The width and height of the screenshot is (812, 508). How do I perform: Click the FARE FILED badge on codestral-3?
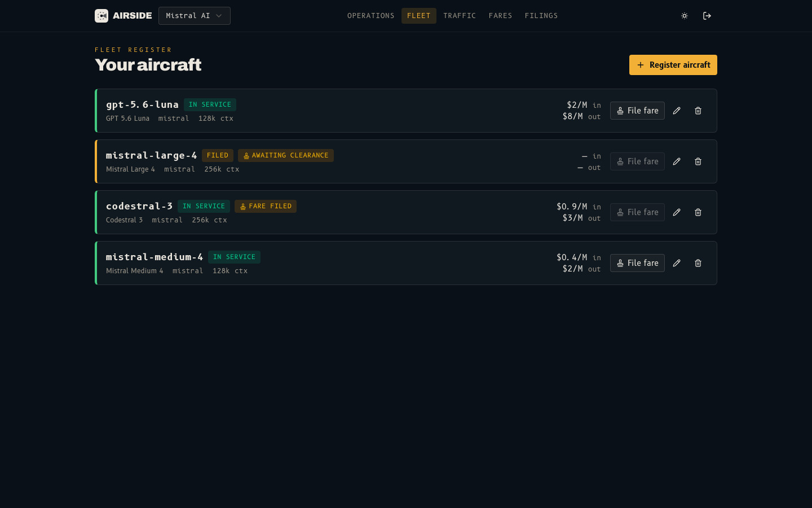pyautogui.click(x=266, y=206)
